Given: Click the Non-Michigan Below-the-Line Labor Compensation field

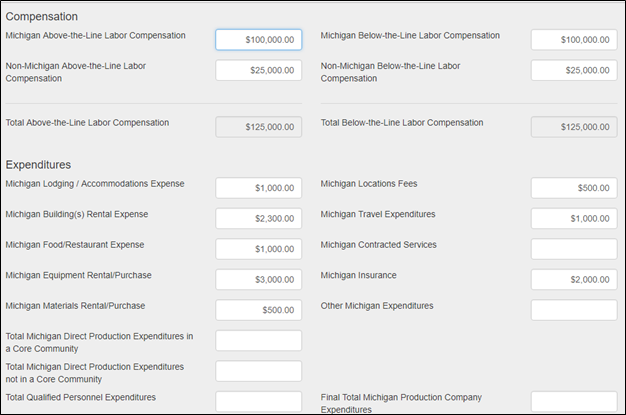Looking at the screenshot, I should click(x=573, y=70).
